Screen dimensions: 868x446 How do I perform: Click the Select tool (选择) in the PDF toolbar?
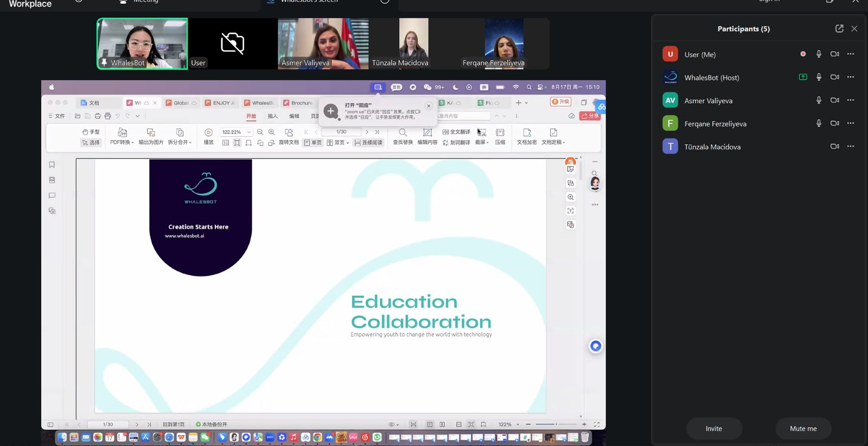tap(91, 143)
